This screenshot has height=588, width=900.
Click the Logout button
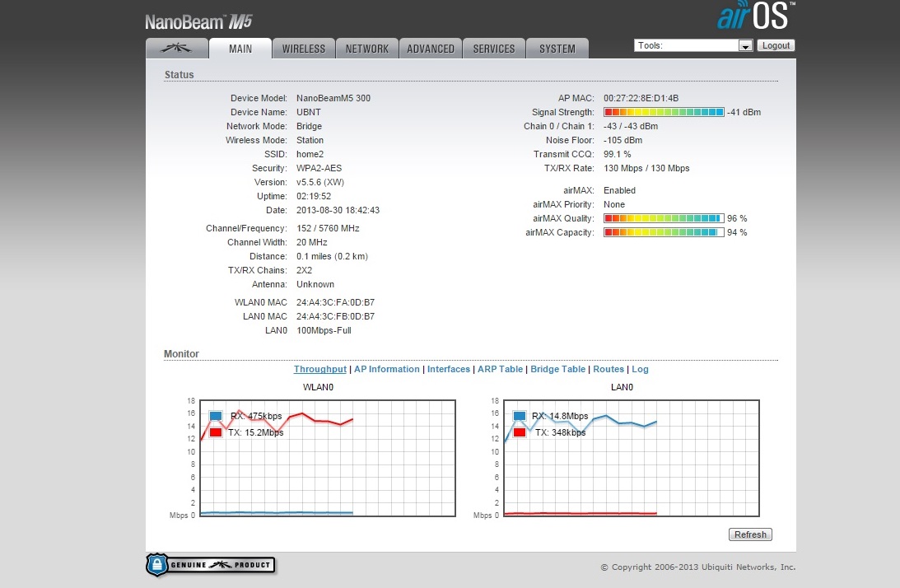[x=776, y=45]
